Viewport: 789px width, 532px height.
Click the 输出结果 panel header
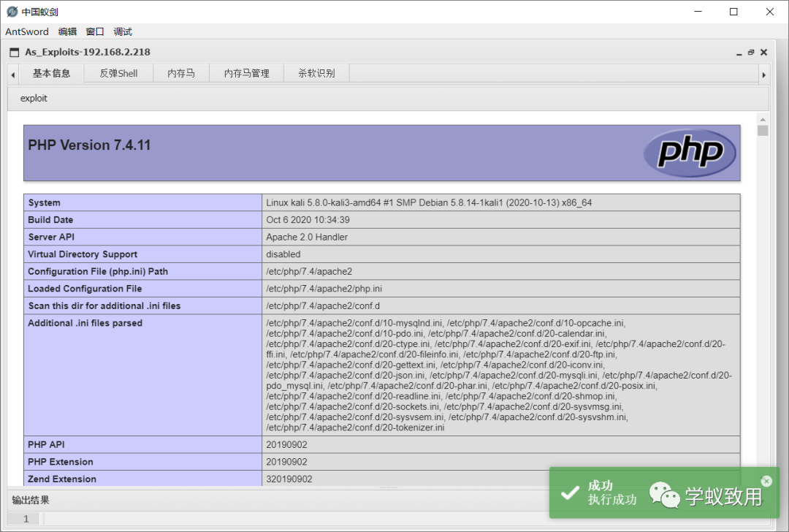point(31,501)
